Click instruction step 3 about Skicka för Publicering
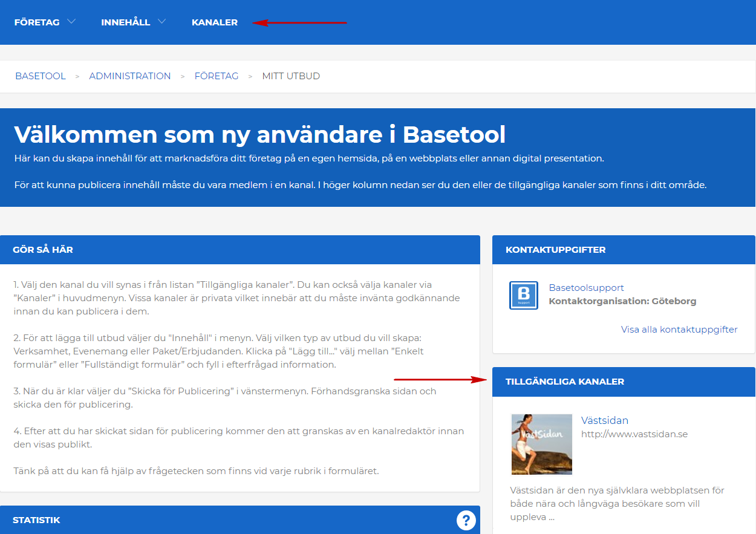The height and width of the screenshot is (534, 756). click(x=225, y=398)
